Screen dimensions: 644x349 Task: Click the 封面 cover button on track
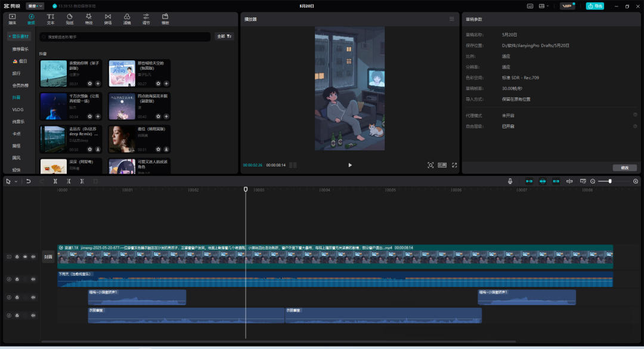click(x=48, y=257)
